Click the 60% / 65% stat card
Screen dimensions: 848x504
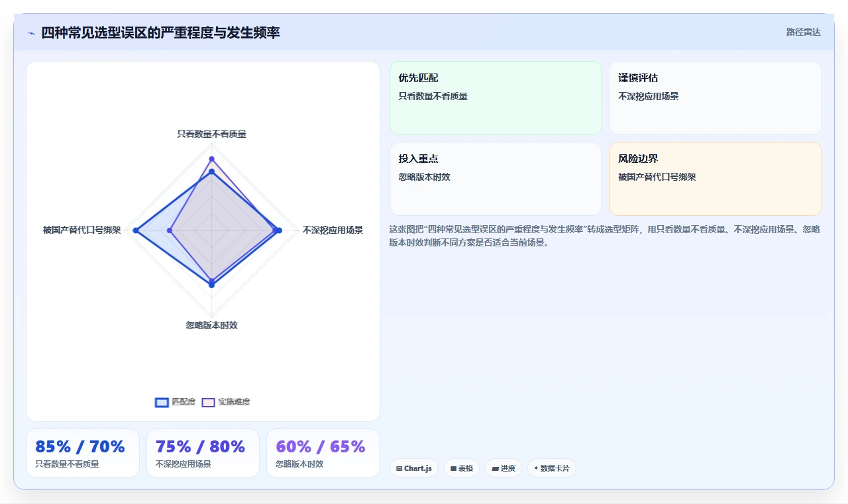click(323, 453)
